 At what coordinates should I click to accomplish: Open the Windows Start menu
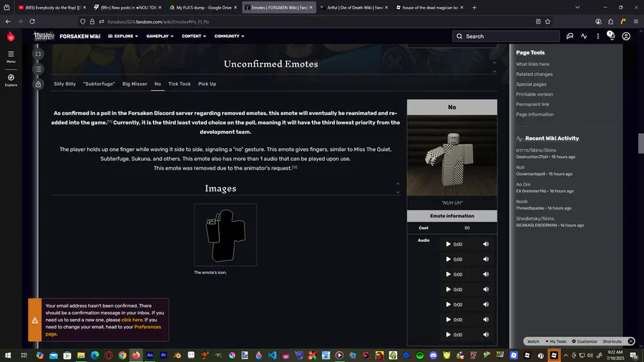coord(8,355)
